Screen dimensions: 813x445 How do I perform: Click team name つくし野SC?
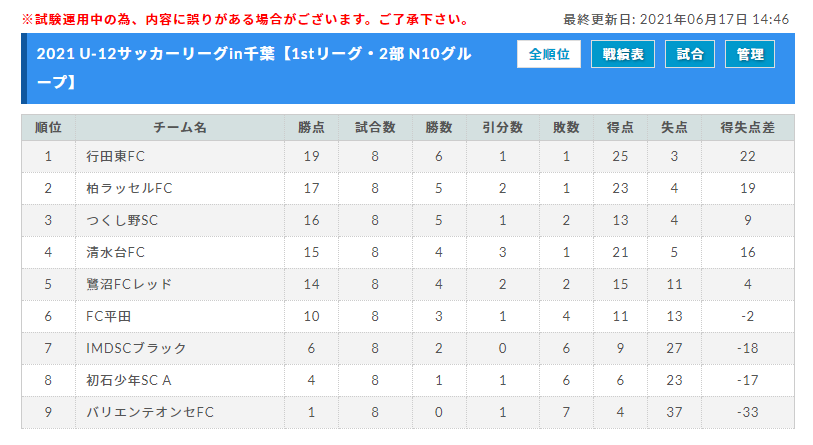point(122,220)
